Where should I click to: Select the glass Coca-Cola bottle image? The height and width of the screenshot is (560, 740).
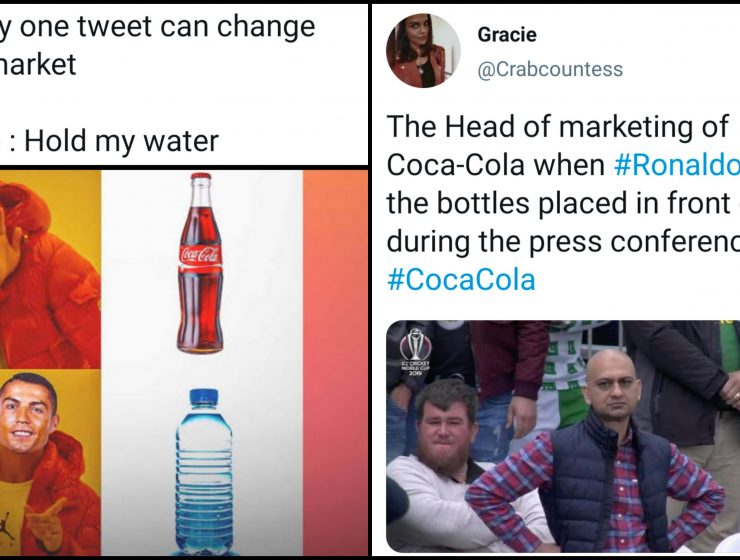[x=200, y=263]
